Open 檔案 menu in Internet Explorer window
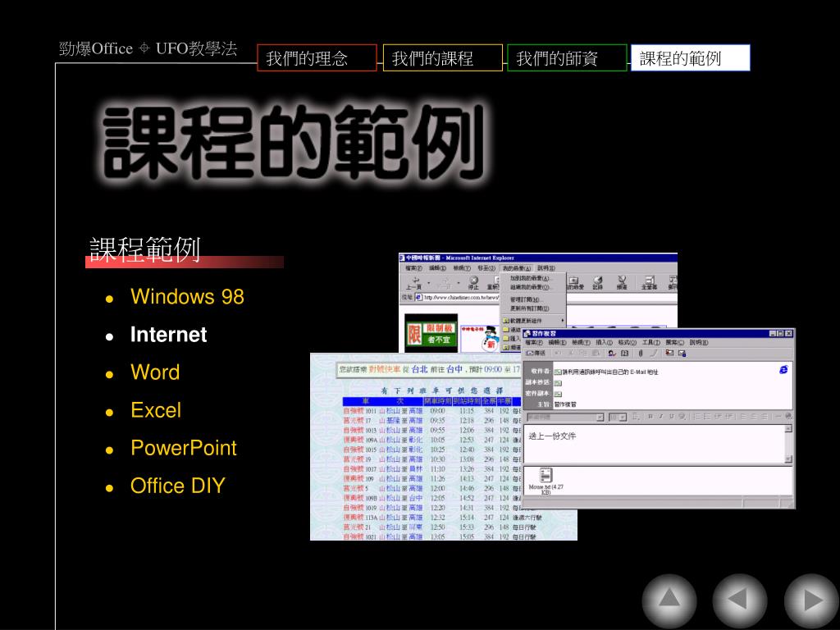 413,268
